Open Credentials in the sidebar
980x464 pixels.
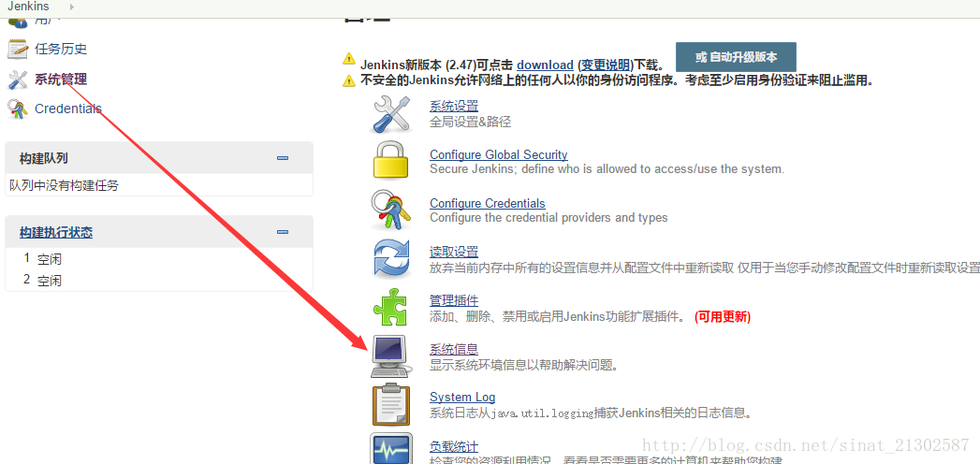68,109
